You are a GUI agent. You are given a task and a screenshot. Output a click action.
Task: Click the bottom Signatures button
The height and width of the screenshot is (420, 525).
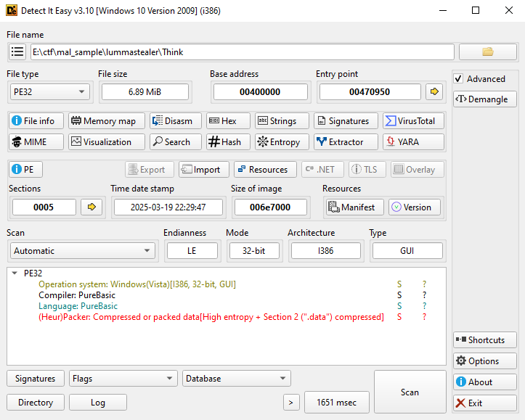[x=36, y=378]
